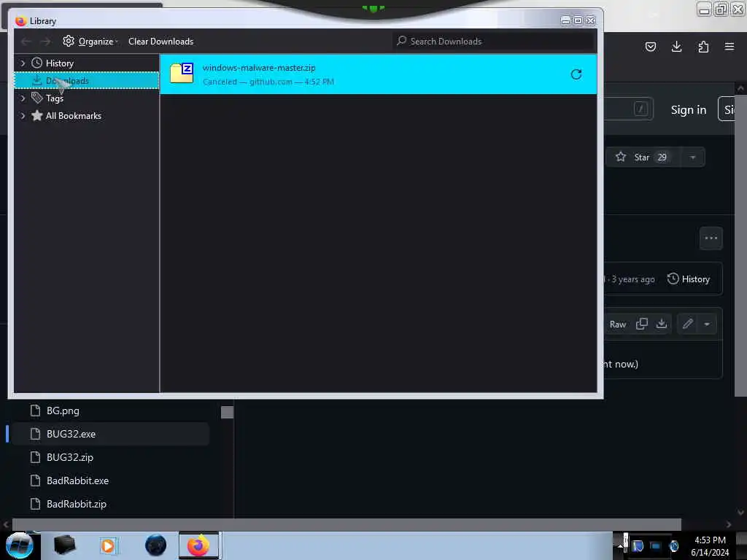Click the Canceled status text of download

pyautogui.click(x=220, y=82)
